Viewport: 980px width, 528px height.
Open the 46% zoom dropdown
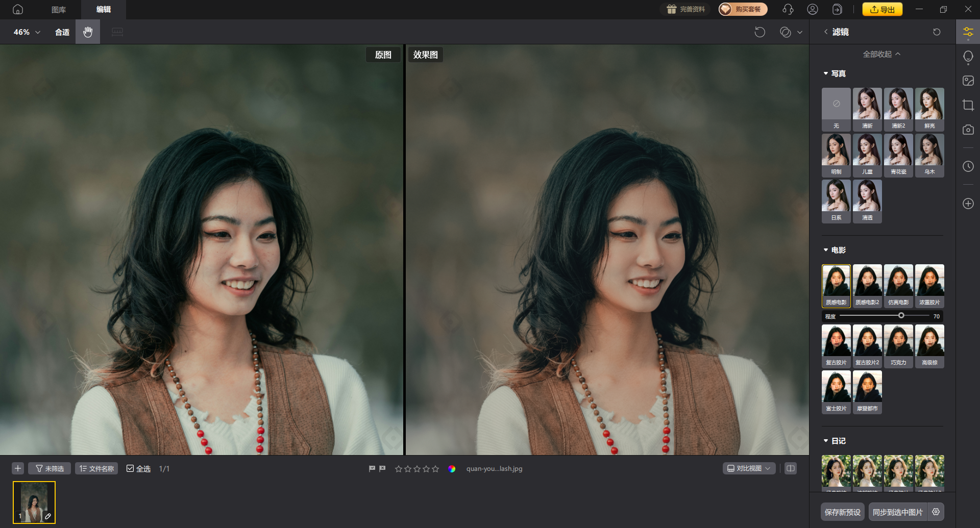27,32
